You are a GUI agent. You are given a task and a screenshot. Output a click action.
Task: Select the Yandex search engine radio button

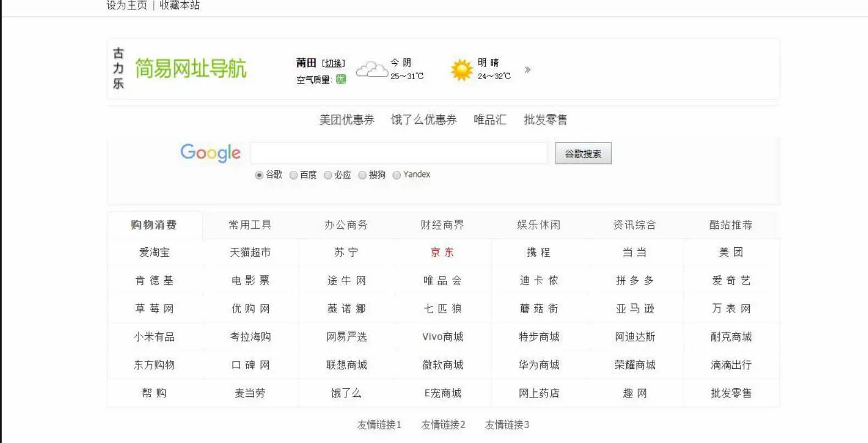pyautogui.click(x=396, y=175)
